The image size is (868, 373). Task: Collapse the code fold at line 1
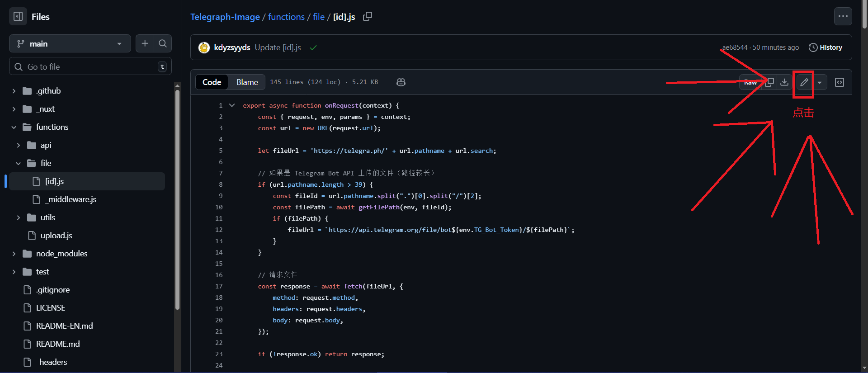(232, 105)
